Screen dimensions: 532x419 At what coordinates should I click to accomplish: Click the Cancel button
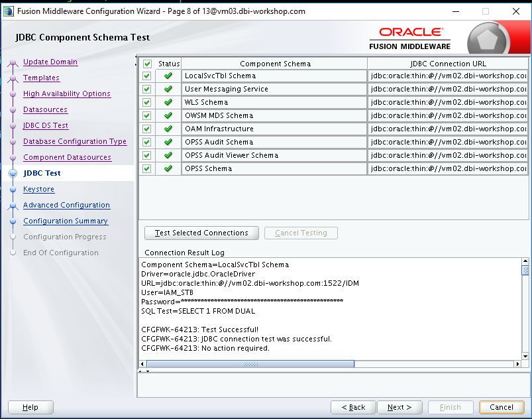pyautogui.click(x=502, y=407)
